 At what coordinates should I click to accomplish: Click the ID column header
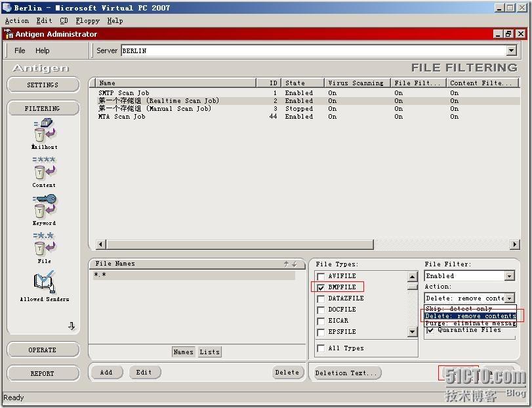(268, 83)
